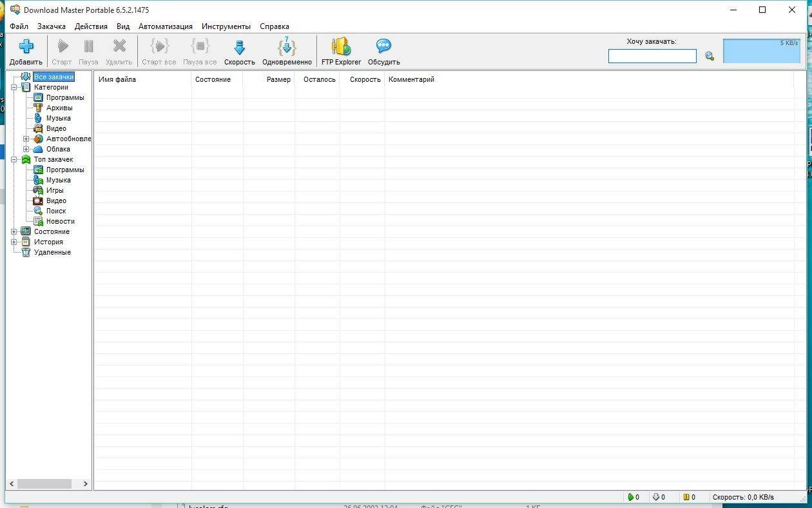The width and height of the screenshot is (812, 508).
Task: Click the Пауза toolbar icon
Action: tap(88, 46)
